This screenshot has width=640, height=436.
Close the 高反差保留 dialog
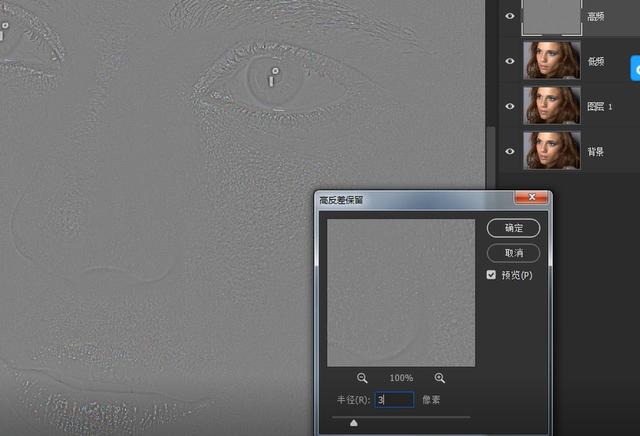(531, 197)
